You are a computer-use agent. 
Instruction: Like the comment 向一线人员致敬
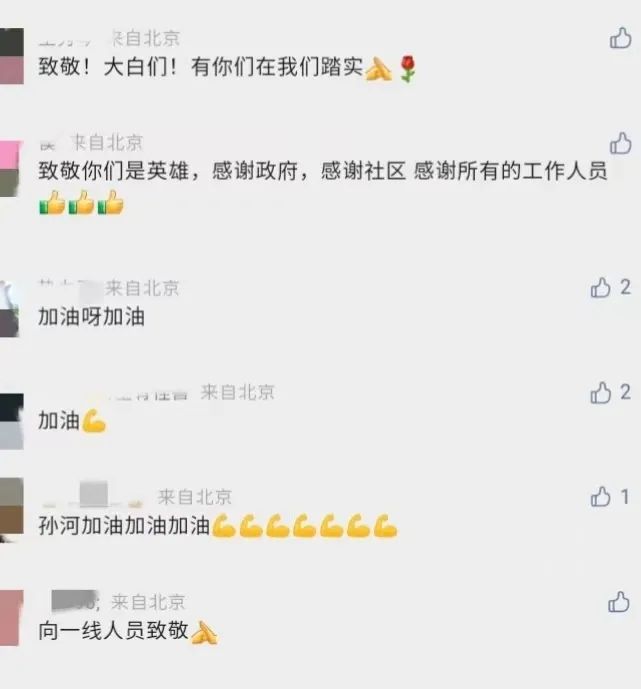tap(619, 602)
